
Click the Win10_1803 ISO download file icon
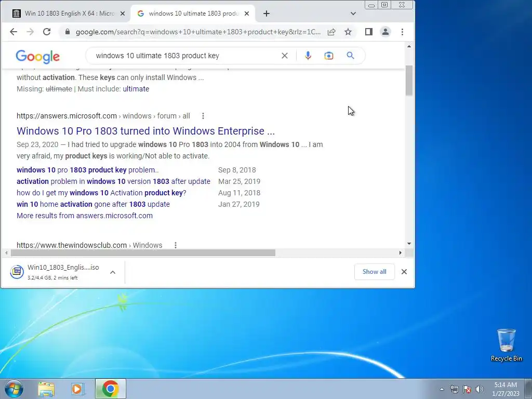coord(17,272)
